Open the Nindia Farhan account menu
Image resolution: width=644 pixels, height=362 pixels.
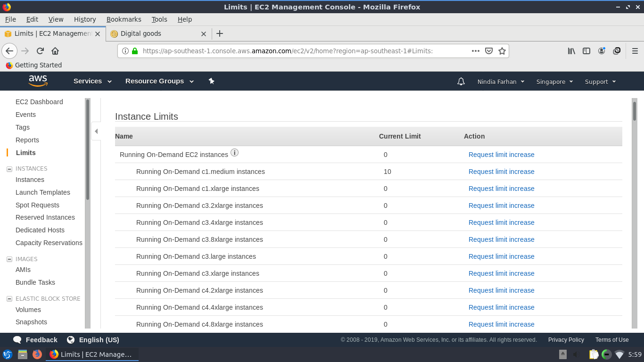click(501, 82)
